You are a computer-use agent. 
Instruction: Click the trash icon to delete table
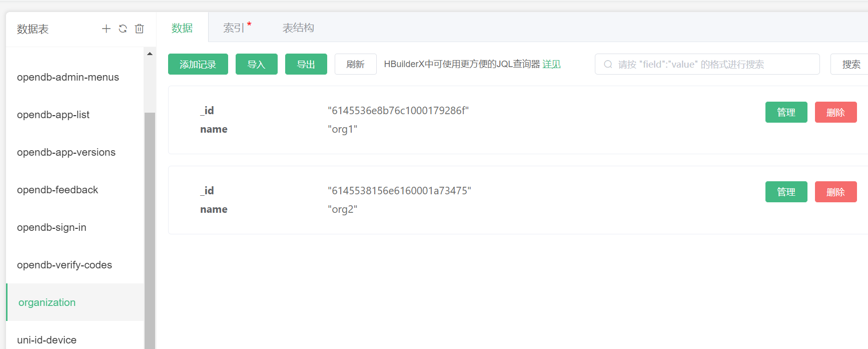140,29
